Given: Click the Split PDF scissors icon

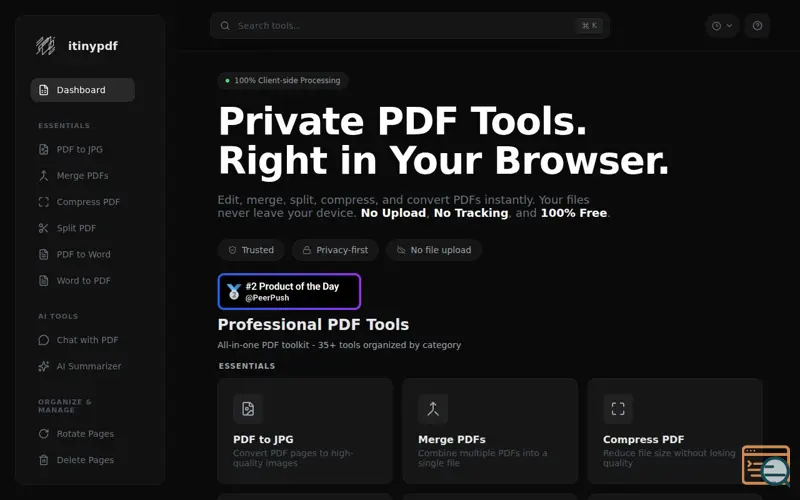Looking at the screenshot, I should (44, 228).
